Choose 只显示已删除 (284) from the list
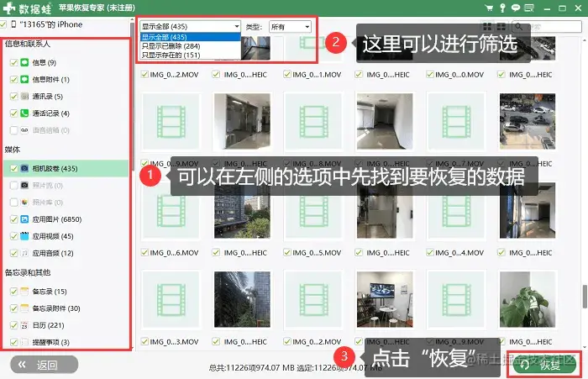 pyautogui.click(x=190, y=46)
